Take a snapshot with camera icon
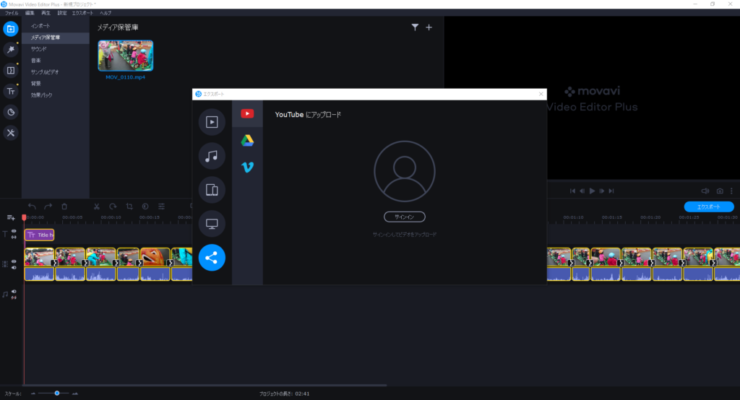Viewport: 740px width, 400px height. point(720,191)
